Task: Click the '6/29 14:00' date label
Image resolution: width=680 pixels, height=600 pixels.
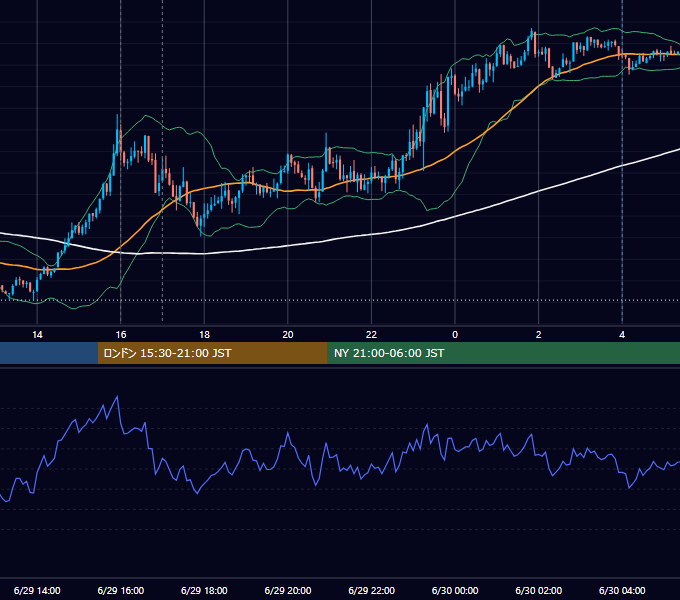Action: [x=37, y=590]
